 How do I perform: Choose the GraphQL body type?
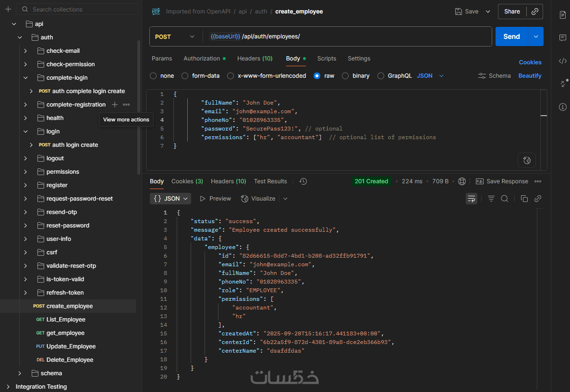point(381,76)
